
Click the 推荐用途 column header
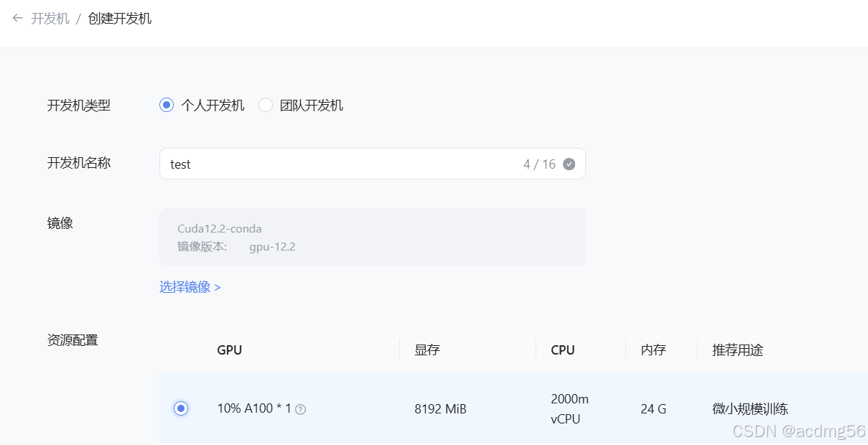click(737, 350)
